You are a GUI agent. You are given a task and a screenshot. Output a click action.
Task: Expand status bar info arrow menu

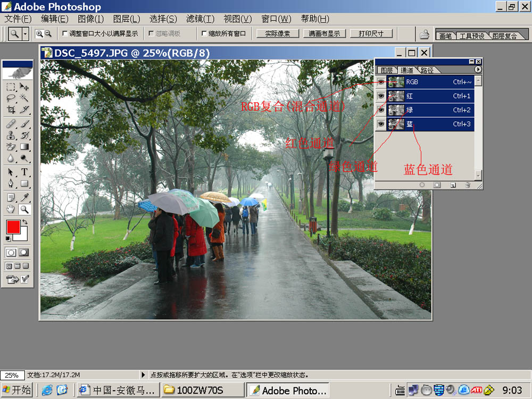pyautogui.click(x=143, y=375)
